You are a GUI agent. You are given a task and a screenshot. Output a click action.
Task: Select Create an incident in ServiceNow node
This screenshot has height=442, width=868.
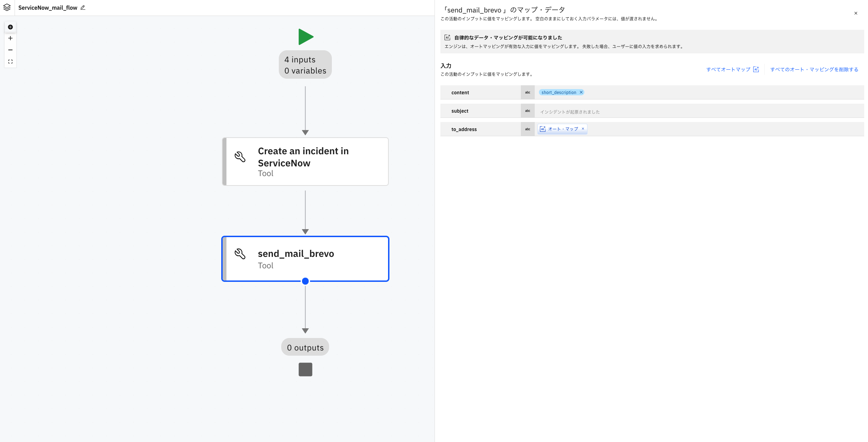click(x=305, y=162)
